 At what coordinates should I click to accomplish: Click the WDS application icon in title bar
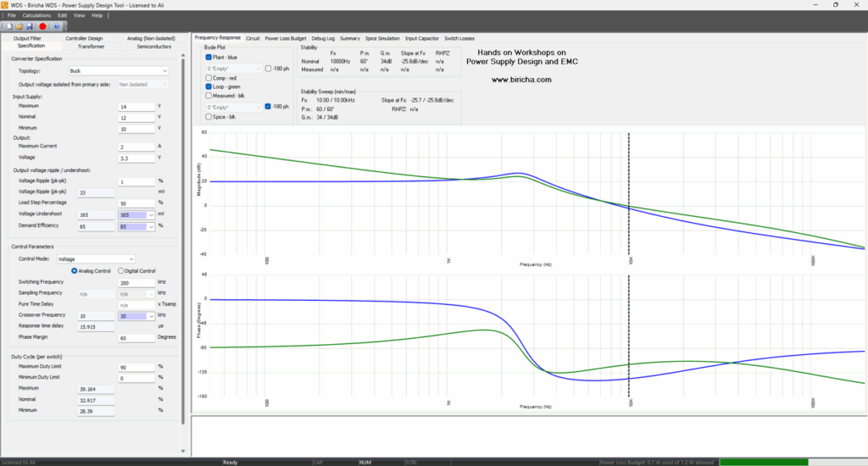coord(6,5)
